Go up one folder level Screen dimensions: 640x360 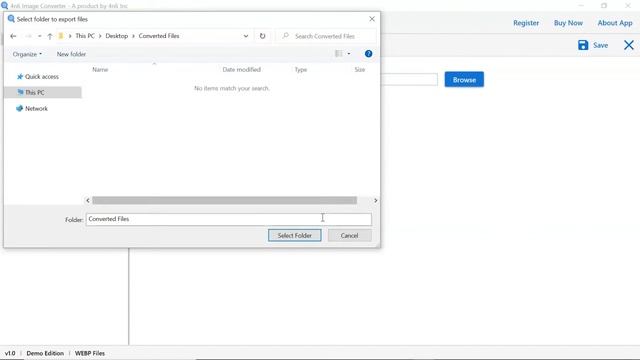point(50,36)
